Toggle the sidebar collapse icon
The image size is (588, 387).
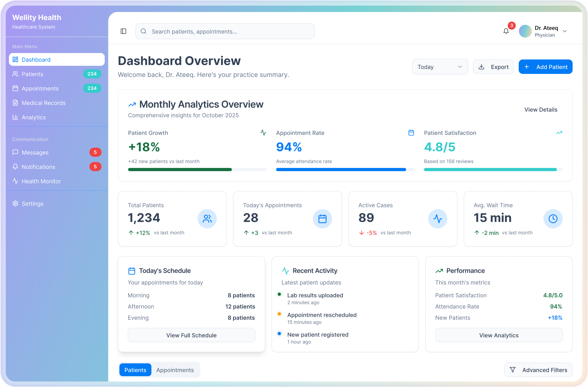(x=124, y=31)
